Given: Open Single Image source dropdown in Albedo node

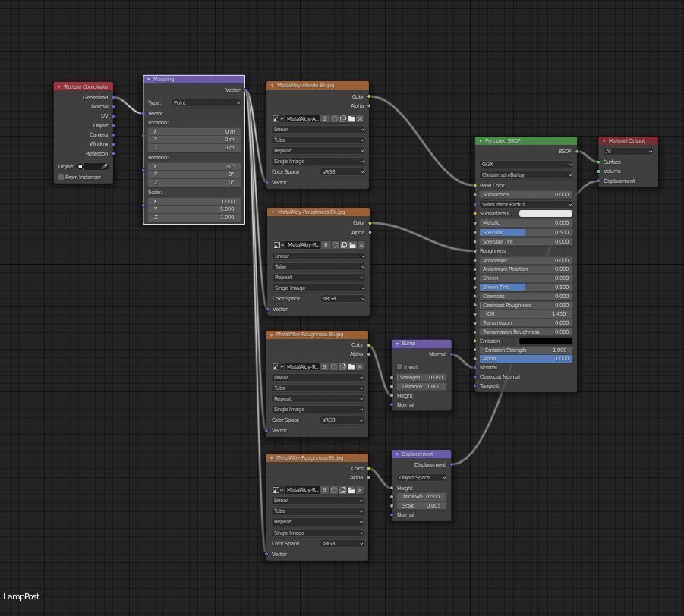Looking at the screenshot, I should coord(318,162).
